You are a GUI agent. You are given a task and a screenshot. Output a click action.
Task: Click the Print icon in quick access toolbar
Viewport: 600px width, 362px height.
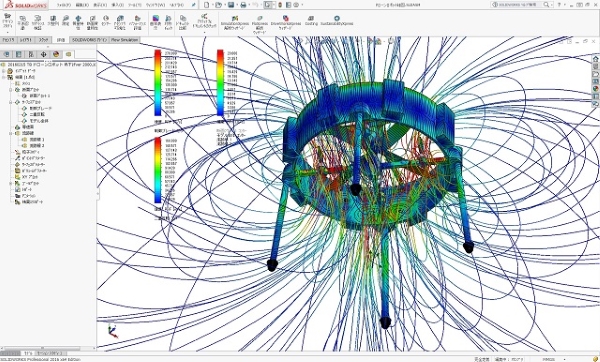(x=243, y=5)
